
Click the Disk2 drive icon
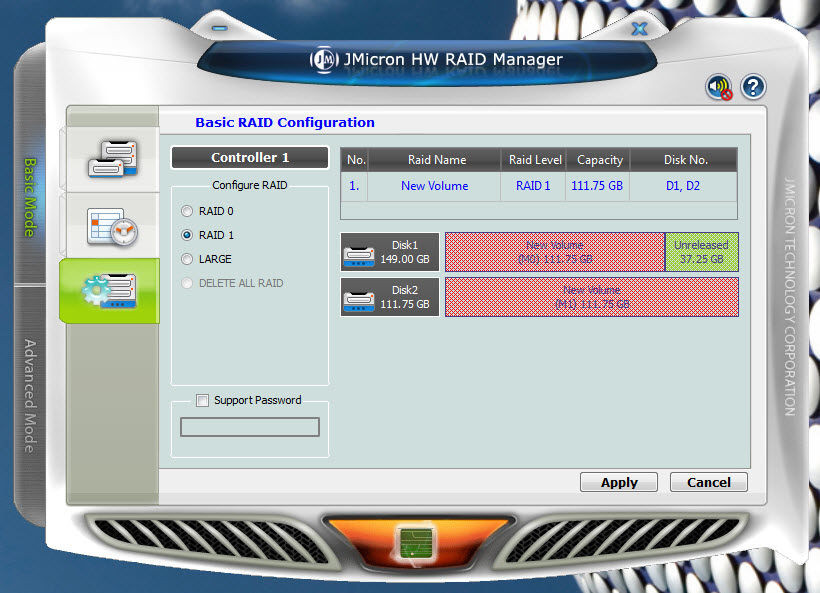(x=359, y=301)
